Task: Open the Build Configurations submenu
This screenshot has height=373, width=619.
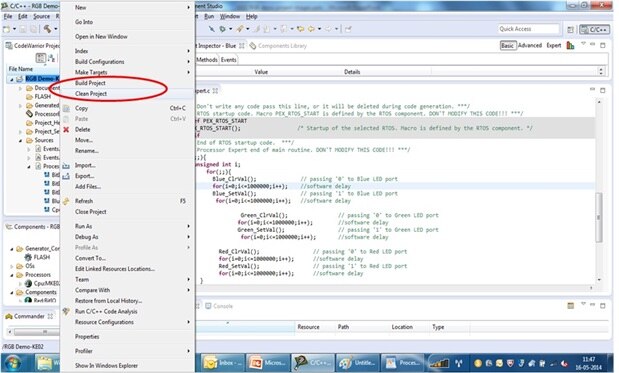Action: (128, 62)
